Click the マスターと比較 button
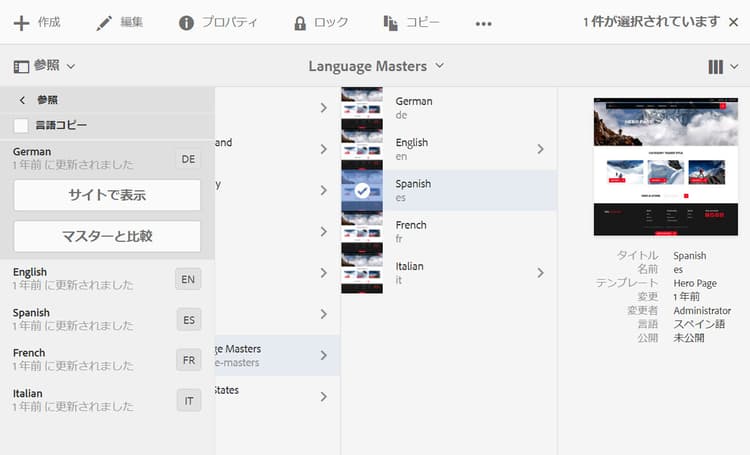750x455 pixels. tap(107, 236)
